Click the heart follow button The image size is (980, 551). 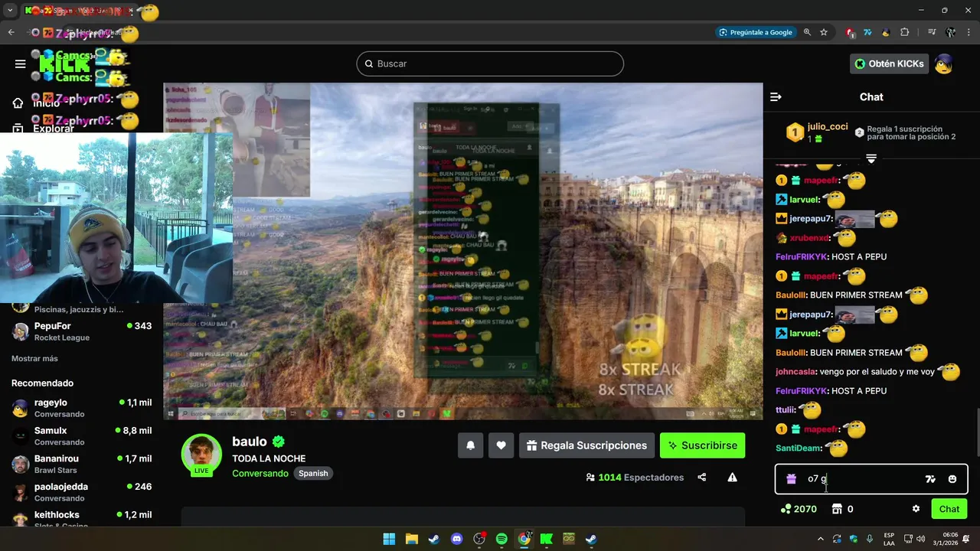pos(501,445)
